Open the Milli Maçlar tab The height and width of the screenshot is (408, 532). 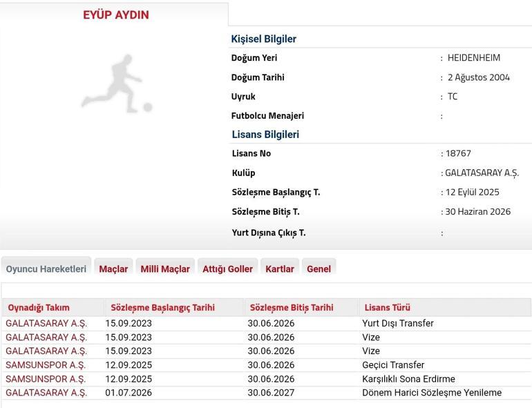[x=165, y=269]
